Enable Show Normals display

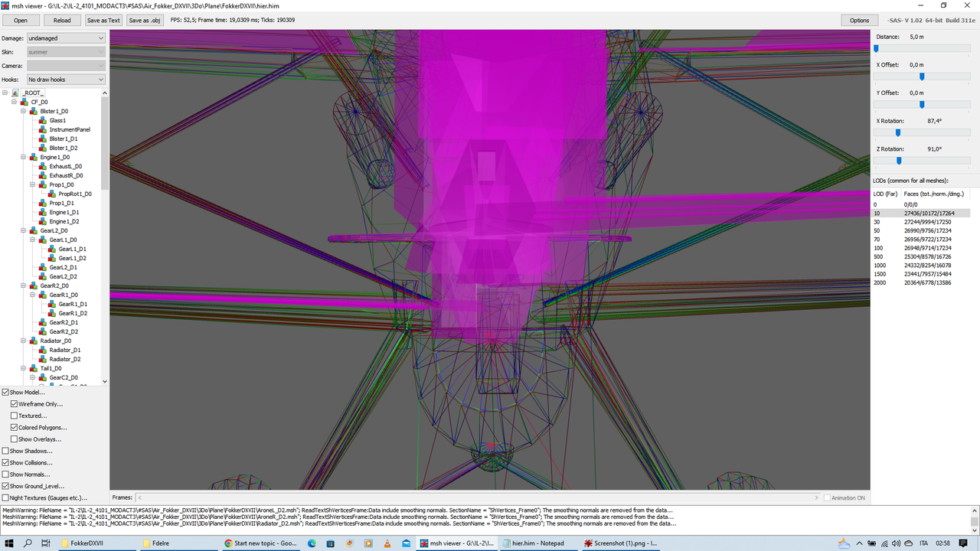pyautogui.click(x=6, y=474)
